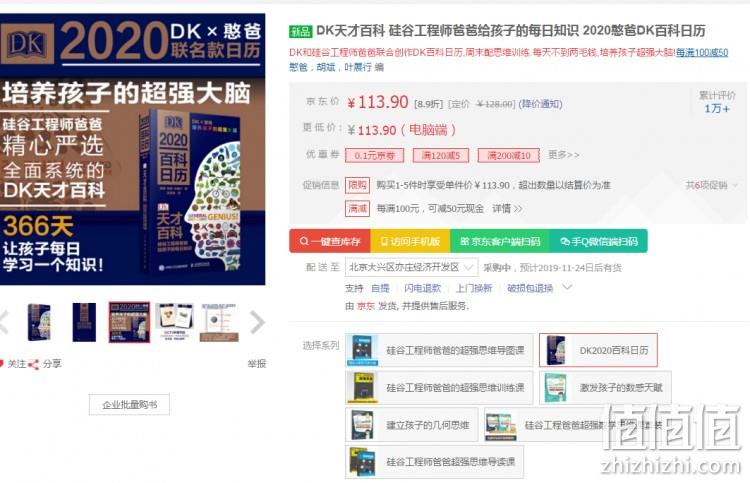Viewport: 750px width, 483px height.
Task: Claim the 满120减5 coupon
Action: click(x=441, y=155)
